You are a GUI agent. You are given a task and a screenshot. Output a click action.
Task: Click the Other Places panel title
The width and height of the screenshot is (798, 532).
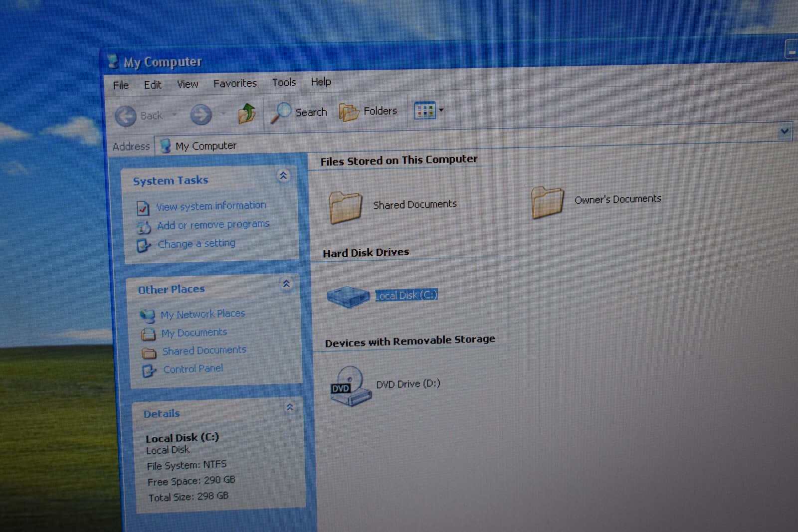point(171,289)
